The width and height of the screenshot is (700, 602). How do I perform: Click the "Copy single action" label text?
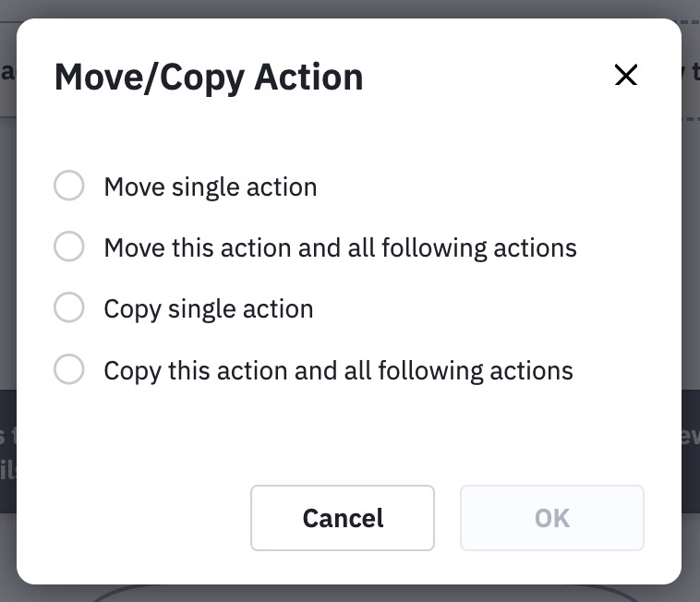[209, 308]
